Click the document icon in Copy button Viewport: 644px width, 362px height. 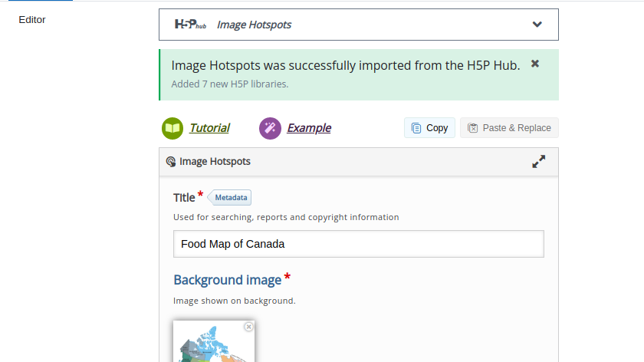[x=416, y=128]
